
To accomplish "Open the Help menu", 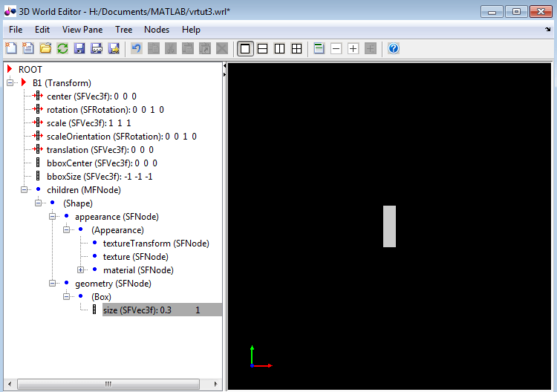I will 191,30.
